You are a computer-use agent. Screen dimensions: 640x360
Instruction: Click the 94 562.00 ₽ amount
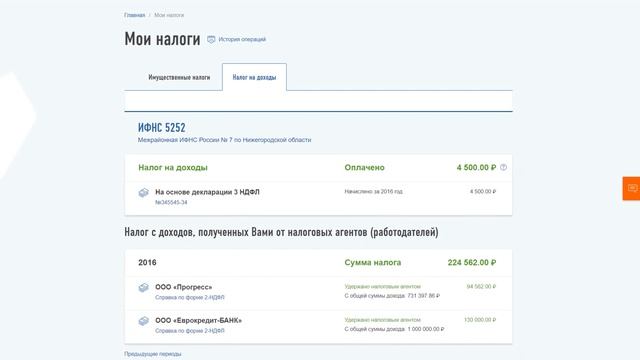(481, 287)
